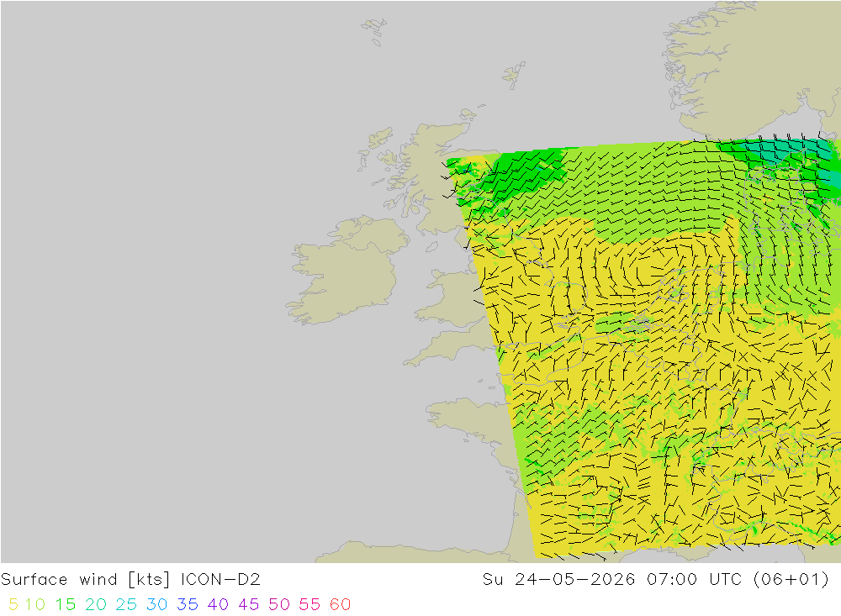Click the blue '35' knots legend value

tap(188, 604)
